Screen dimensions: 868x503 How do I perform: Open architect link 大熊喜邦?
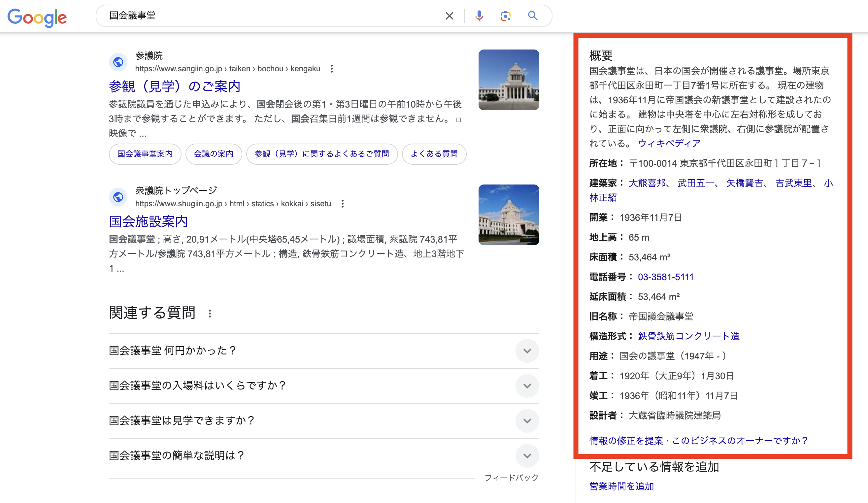pos(647,183)
